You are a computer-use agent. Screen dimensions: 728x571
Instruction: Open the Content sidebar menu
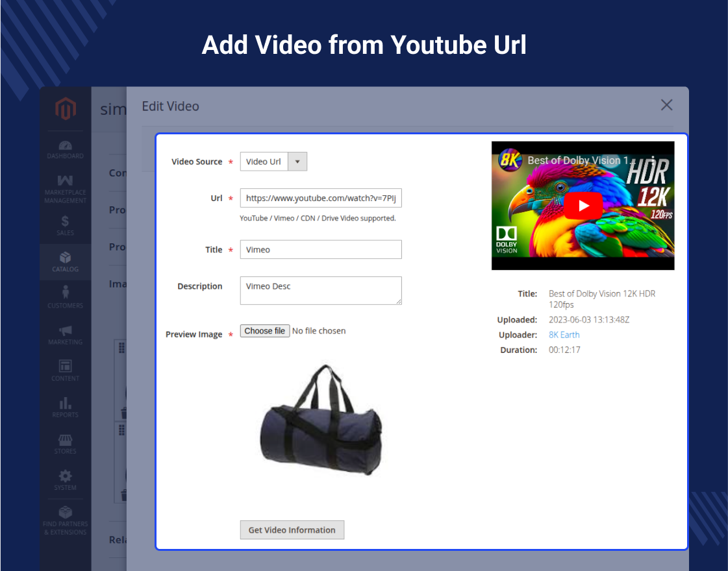click(x=66, y=371)
